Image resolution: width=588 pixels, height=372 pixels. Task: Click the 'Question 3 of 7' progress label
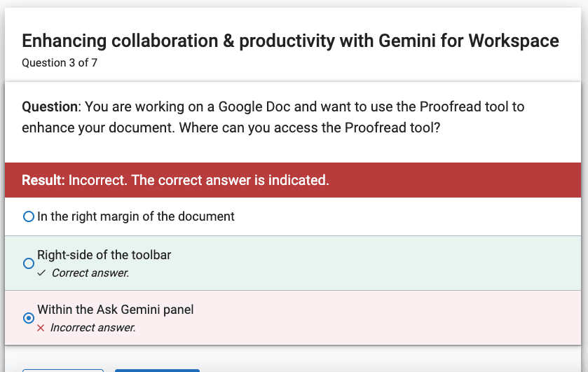[x=60, y=62]
